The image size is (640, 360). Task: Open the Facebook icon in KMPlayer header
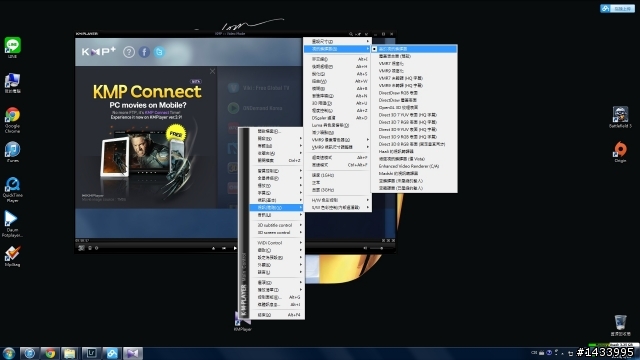pyautogui.click(x=144, y=52)
